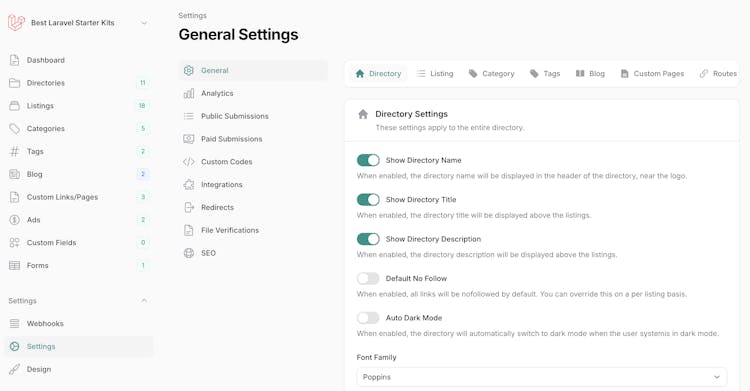
Task: Open File Verifications settings
Action: [253, 230]
